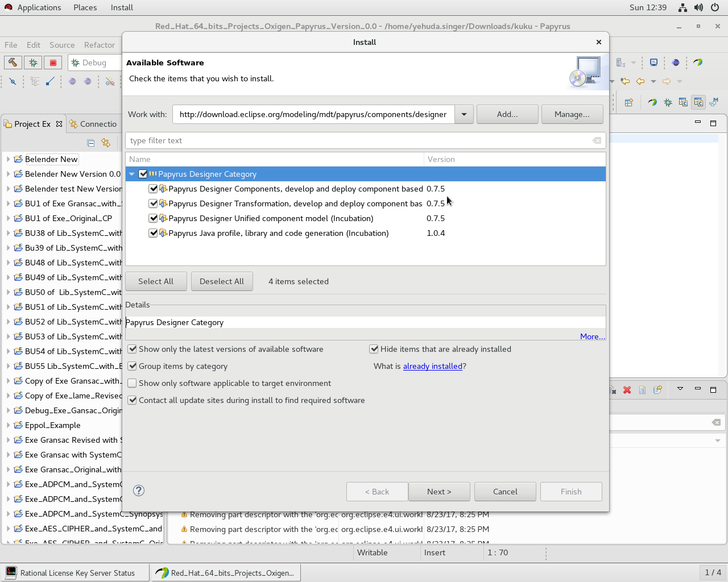Image resolution: width=728 pixels, height=582 pixels.
Task: Click the Papyrus perspective bird icon
Action: pos(652,102)
